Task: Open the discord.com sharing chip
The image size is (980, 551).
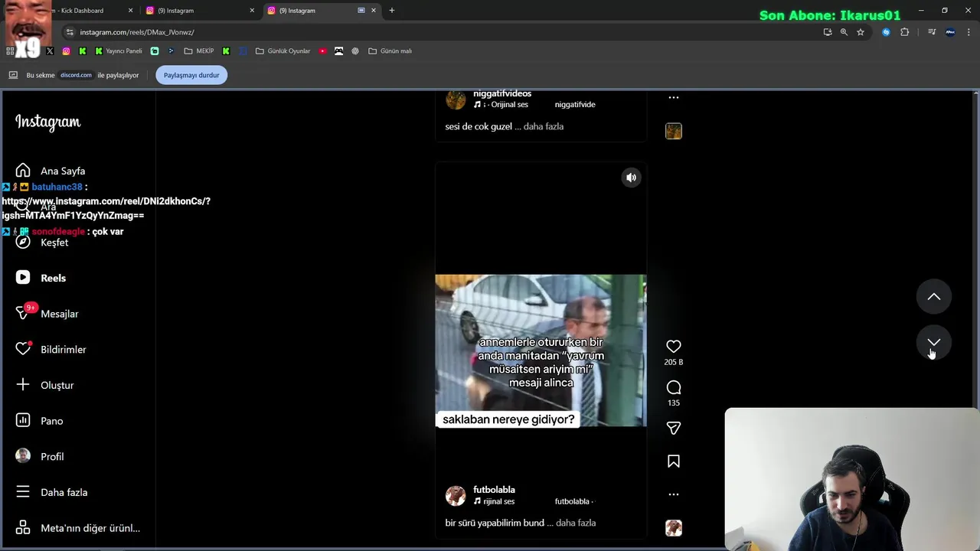Action: 76,75
